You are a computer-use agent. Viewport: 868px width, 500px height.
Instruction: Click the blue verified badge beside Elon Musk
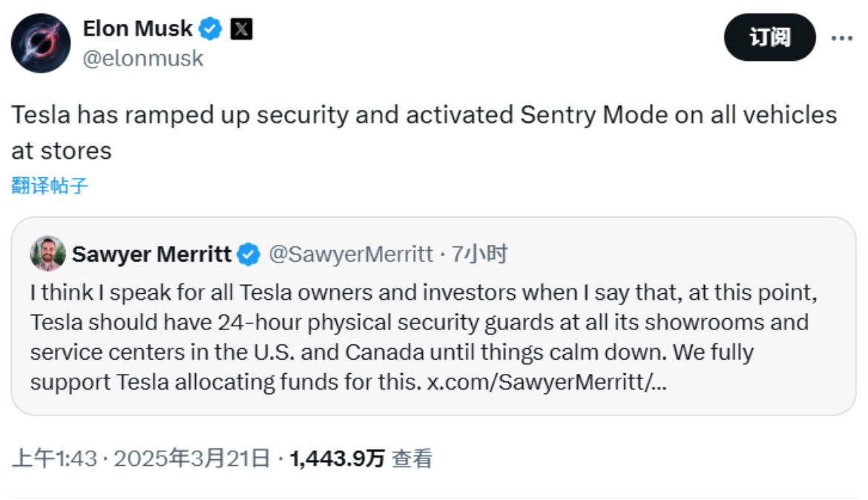(211, 29)
